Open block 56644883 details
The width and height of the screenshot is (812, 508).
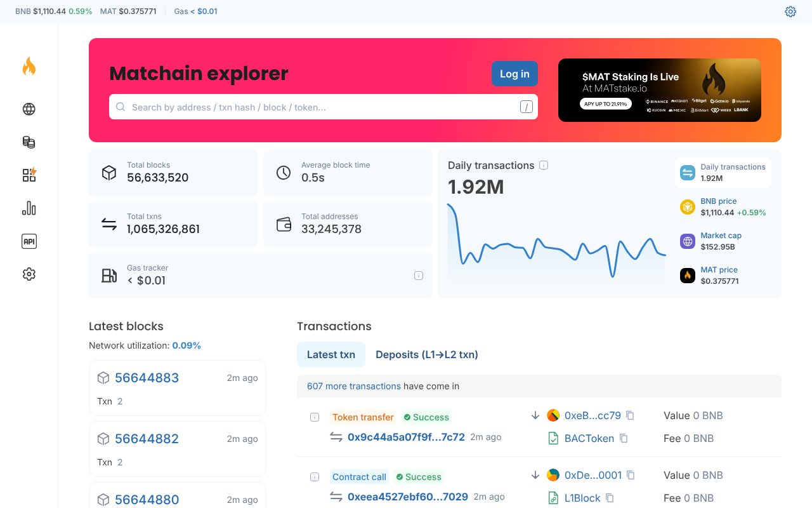coord(147,378)
